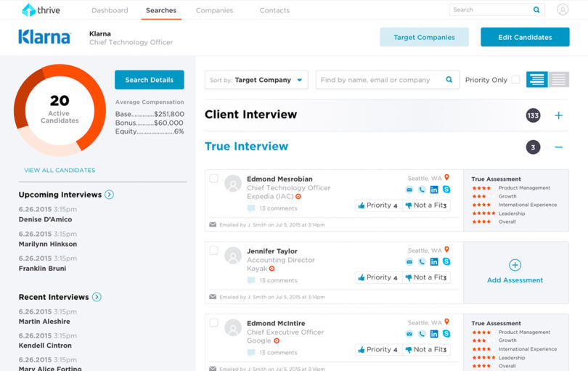
Task: Open Jennifer Taylor's Skype icon
Action: (446, 261)
